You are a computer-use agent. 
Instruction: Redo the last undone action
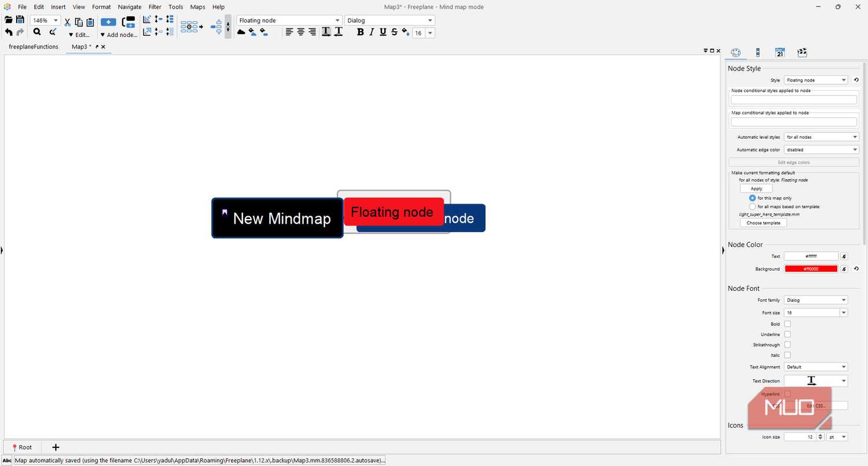20,32
